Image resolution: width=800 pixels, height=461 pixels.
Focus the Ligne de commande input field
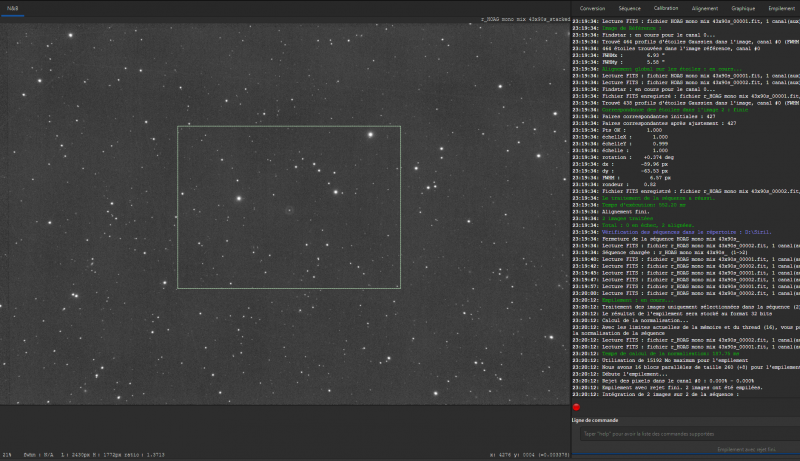[690, 434]
